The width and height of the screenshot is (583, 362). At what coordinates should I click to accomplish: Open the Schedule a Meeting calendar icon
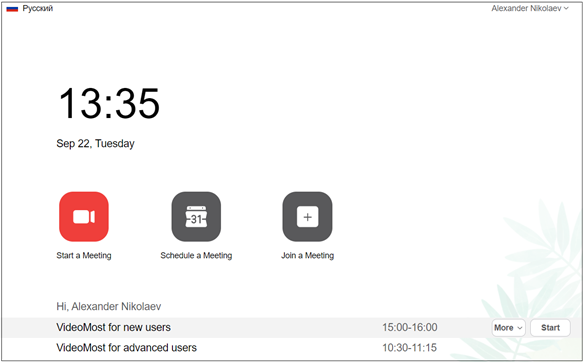tap(196, 217)
